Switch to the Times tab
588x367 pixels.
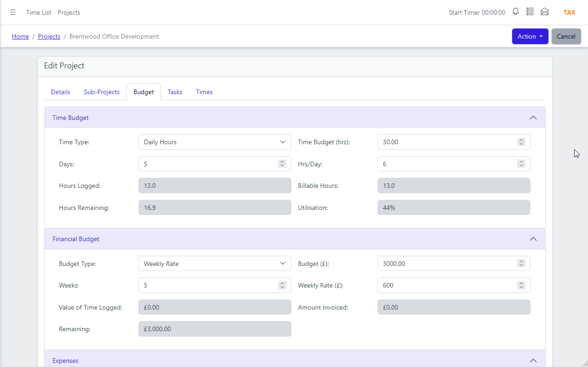(204, 92)
